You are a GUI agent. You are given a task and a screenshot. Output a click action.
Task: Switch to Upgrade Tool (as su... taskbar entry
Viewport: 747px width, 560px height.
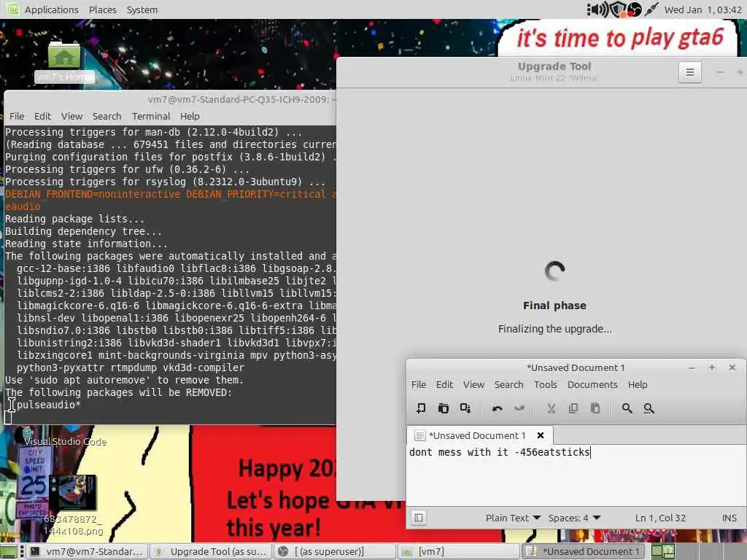pos(211,551)
